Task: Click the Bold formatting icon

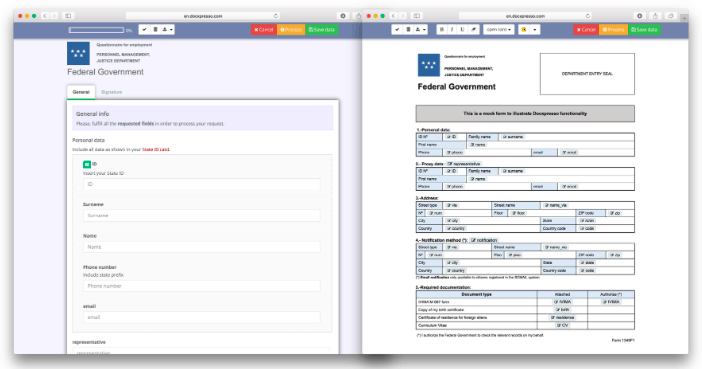Action: pos(442,30)
